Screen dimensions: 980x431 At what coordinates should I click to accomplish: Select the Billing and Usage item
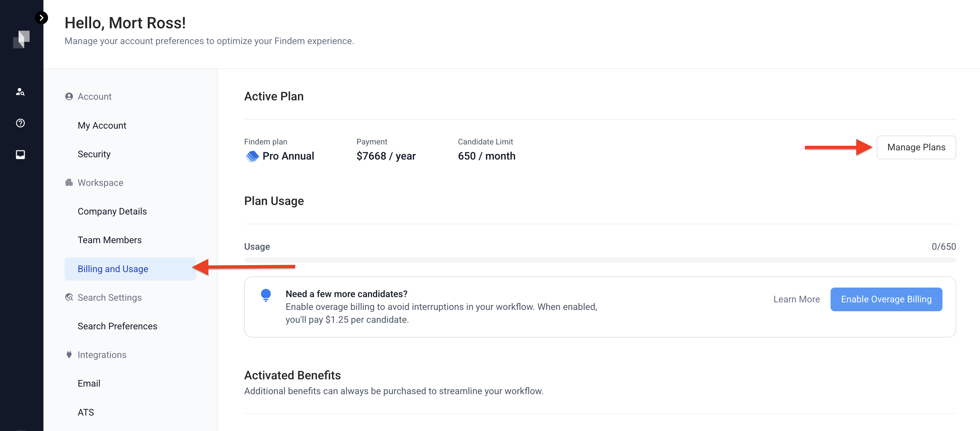113,269
